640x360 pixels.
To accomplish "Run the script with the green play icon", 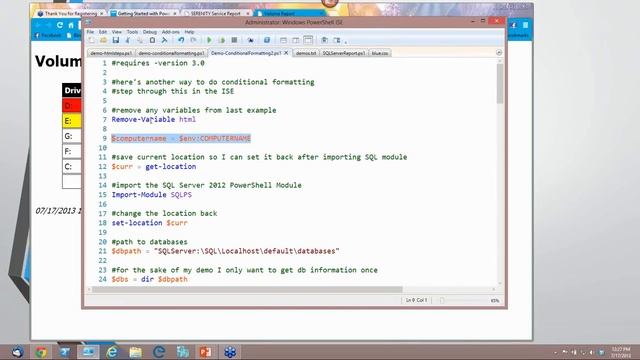I will pos(209,40).
